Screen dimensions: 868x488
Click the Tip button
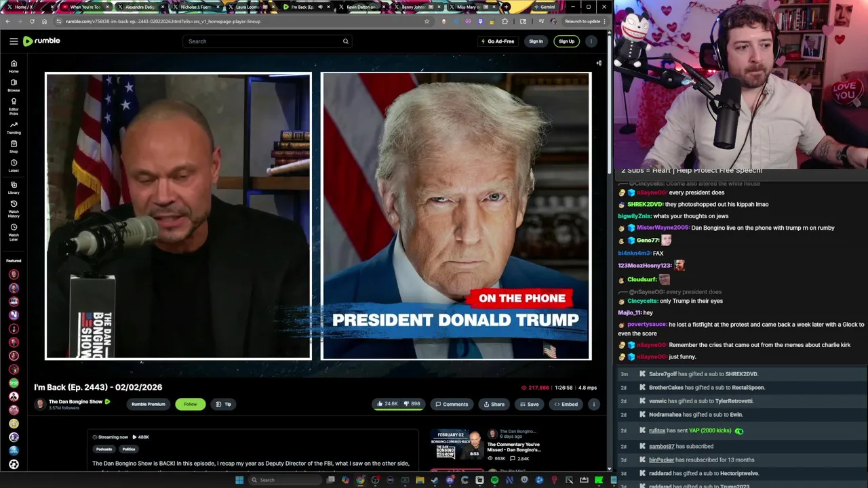[223, 404]
